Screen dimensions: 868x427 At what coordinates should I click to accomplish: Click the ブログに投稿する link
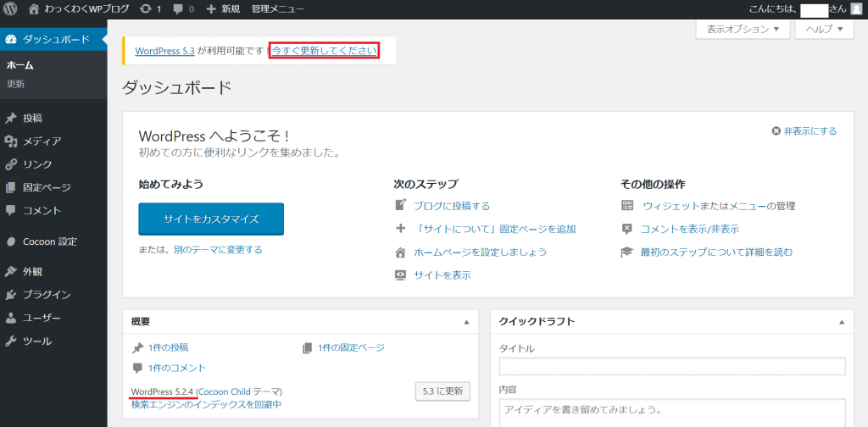(x=451, y=206)
